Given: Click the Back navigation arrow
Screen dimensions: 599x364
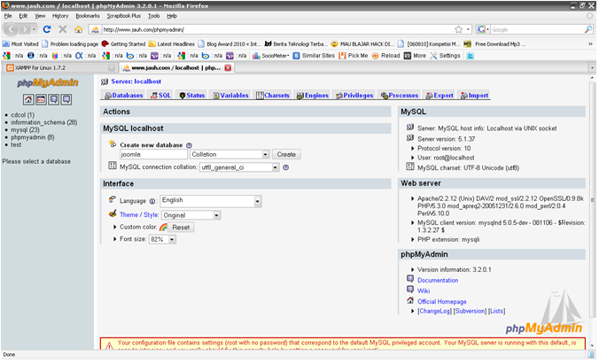Looking at the screenshot, I should (x=11, y=29).
